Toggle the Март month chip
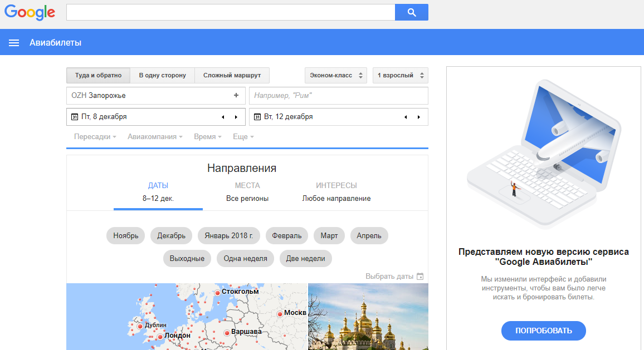Viewport: 644px width, 350px height. [x=329, y=235]
